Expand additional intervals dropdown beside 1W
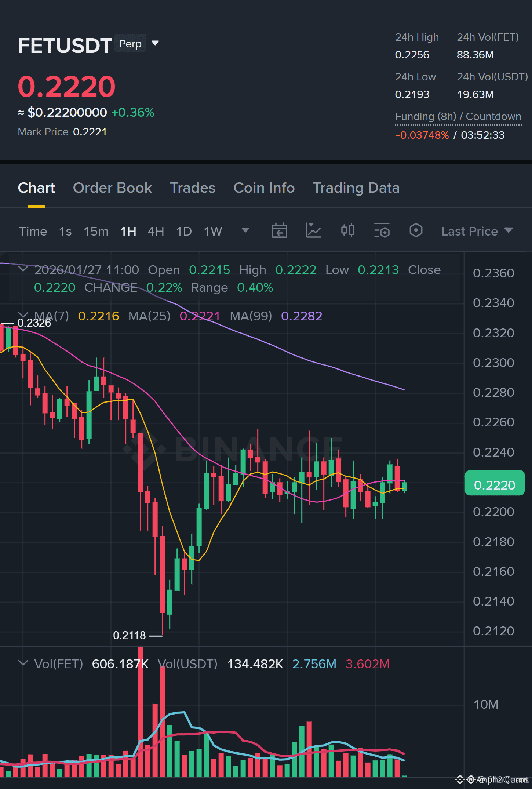 [245, 230]
